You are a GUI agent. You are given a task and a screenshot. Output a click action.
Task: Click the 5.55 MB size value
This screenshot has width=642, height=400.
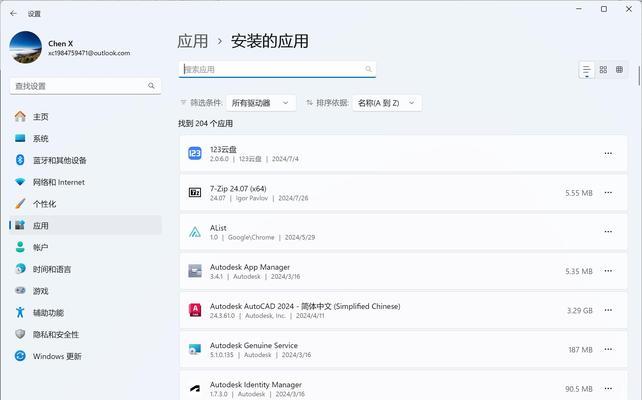click(x=579, y=193)
